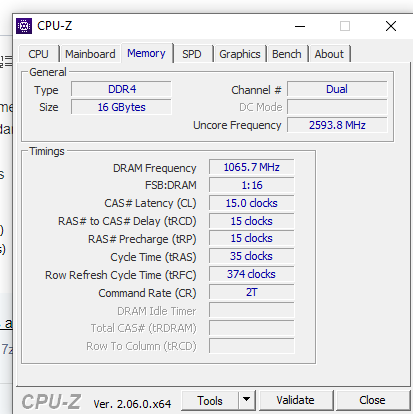Click the Dual channel value
413x414 pixels.
337,89
